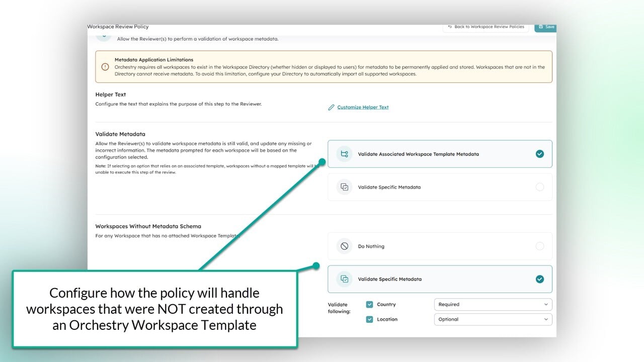
Task: Click the warning icon in Metadata Application Limitations banner
Action: 105,67
